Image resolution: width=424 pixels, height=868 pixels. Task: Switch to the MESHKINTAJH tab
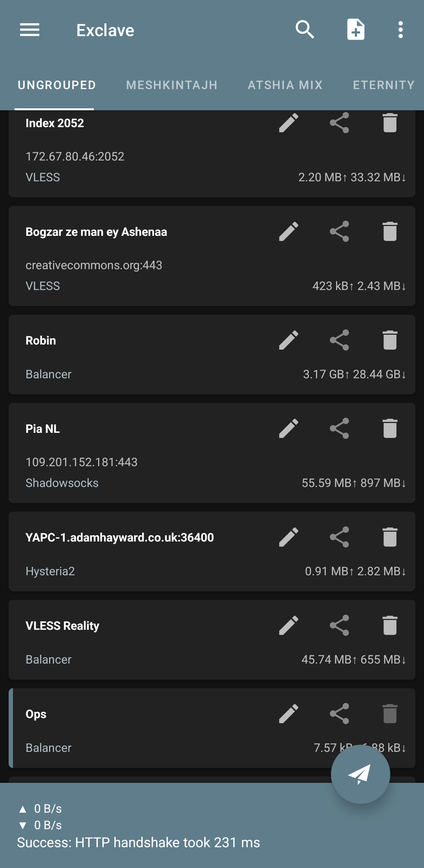[172, 85]
